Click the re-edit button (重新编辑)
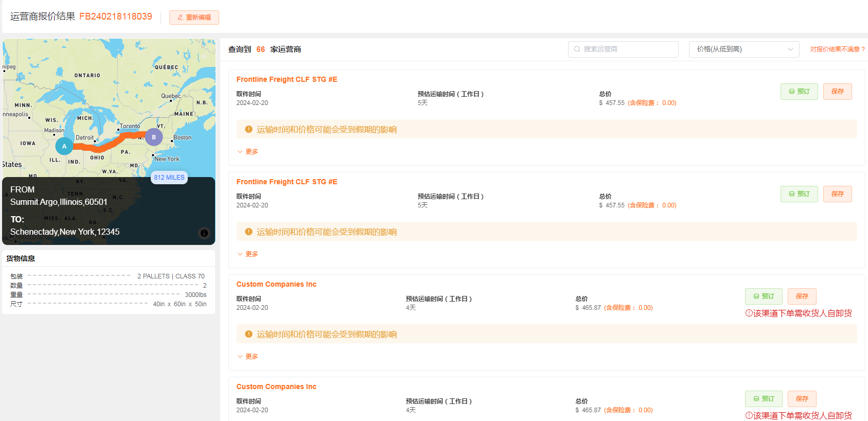 coord(194,17)
